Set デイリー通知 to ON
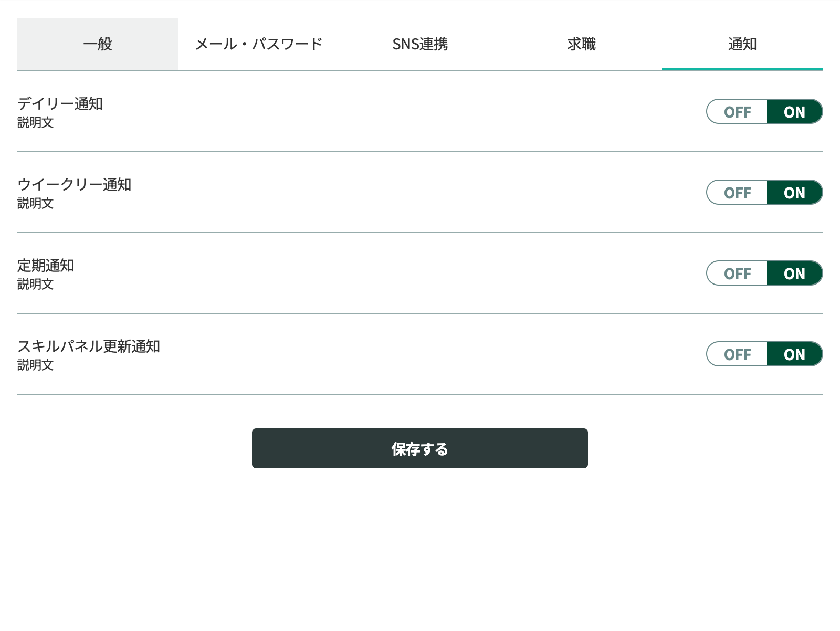The height and width of the screenshot is (631, 840). (x=794, y=112)
